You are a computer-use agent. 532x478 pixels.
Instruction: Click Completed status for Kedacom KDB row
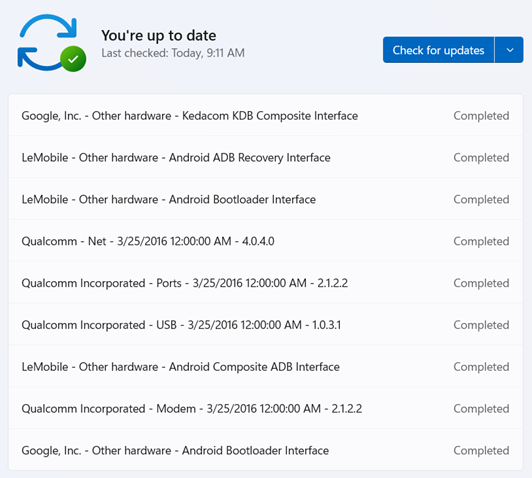coord(481,116)
